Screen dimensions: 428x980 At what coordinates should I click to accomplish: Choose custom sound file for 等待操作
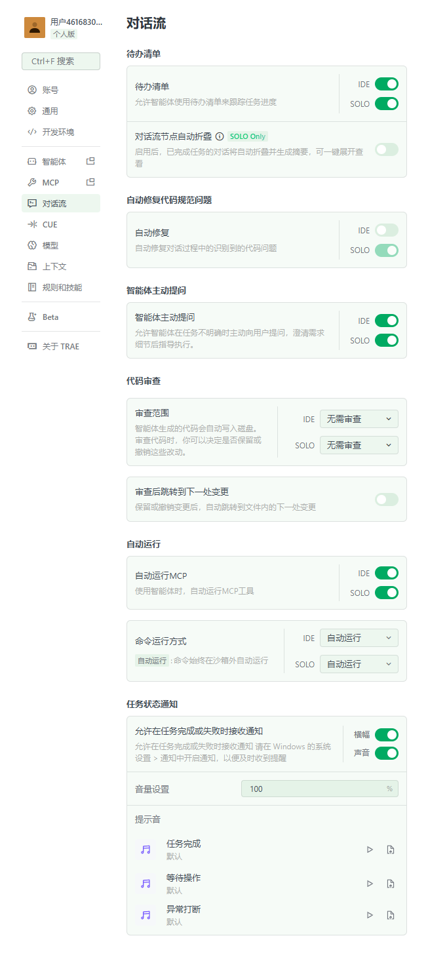pos(391,884)
